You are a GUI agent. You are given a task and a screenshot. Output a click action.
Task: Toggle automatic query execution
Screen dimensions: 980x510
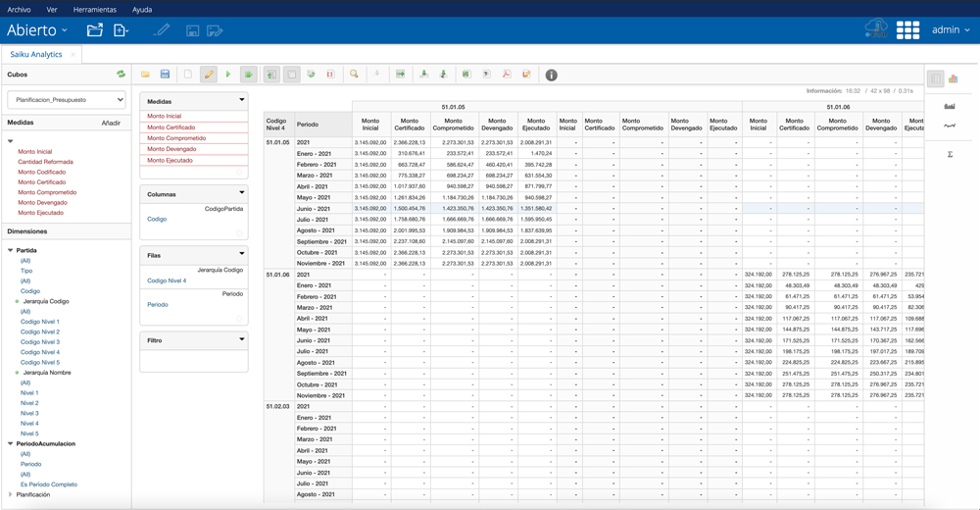click(249, 75)
